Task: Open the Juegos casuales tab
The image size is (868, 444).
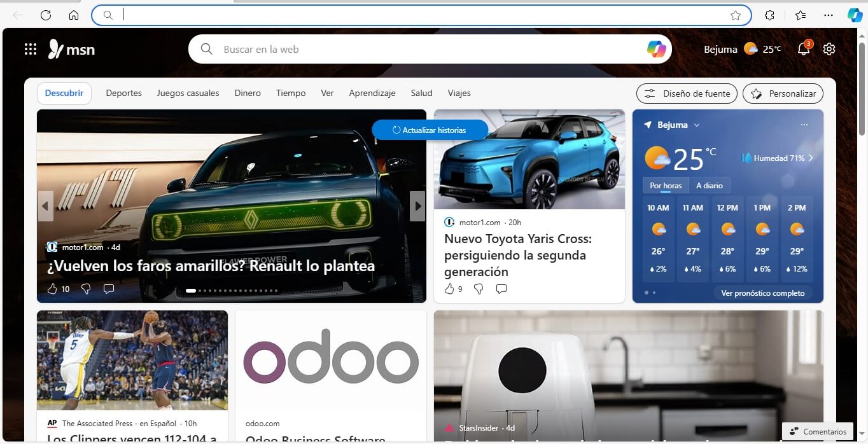Action: click(x=188, y=94)
